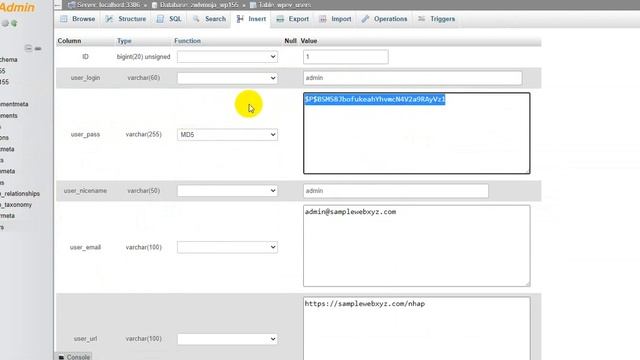The image size is (640, 360).
Task: Click the server icon in breadcrumb
Action: pos(71,5)
